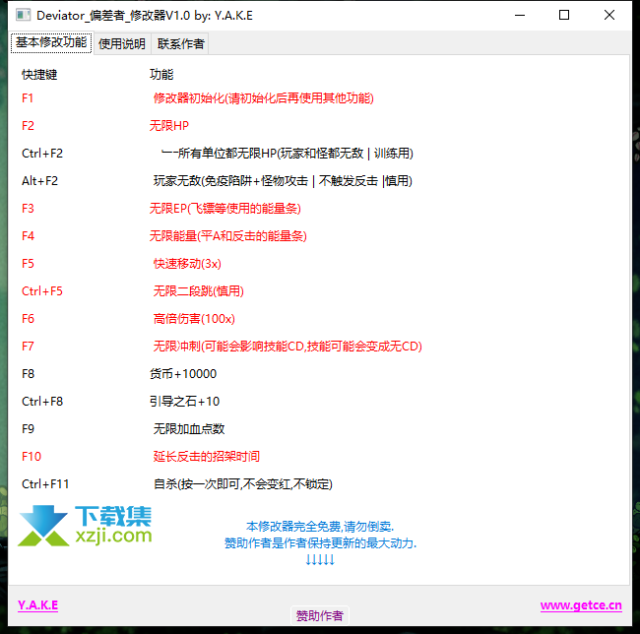The image size is (640, 634).
Task: Select the F10 hotkey label
Action: [x=31, y=456]
